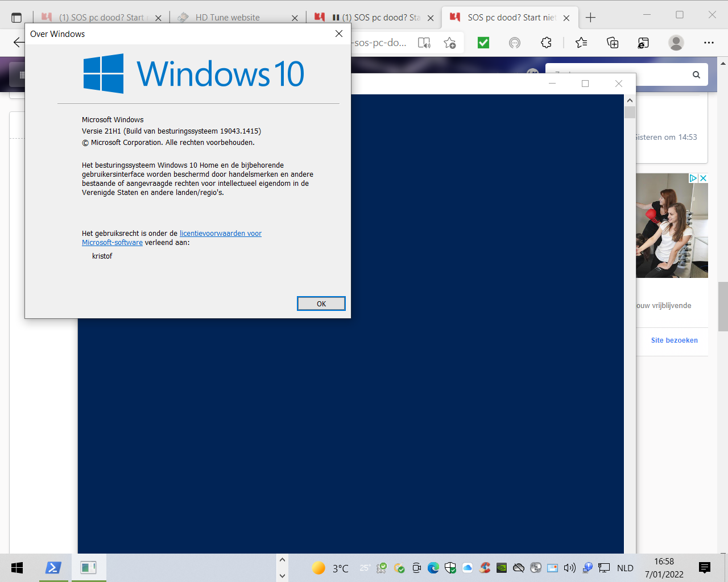Click the Site bezoeken link
The width and height of the screenshot is (728, 582).
(674, 340)
